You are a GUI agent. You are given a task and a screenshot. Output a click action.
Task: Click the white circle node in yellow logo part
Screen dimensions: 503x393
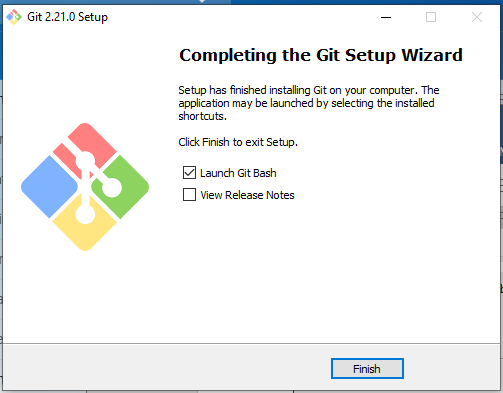point(85,215)
